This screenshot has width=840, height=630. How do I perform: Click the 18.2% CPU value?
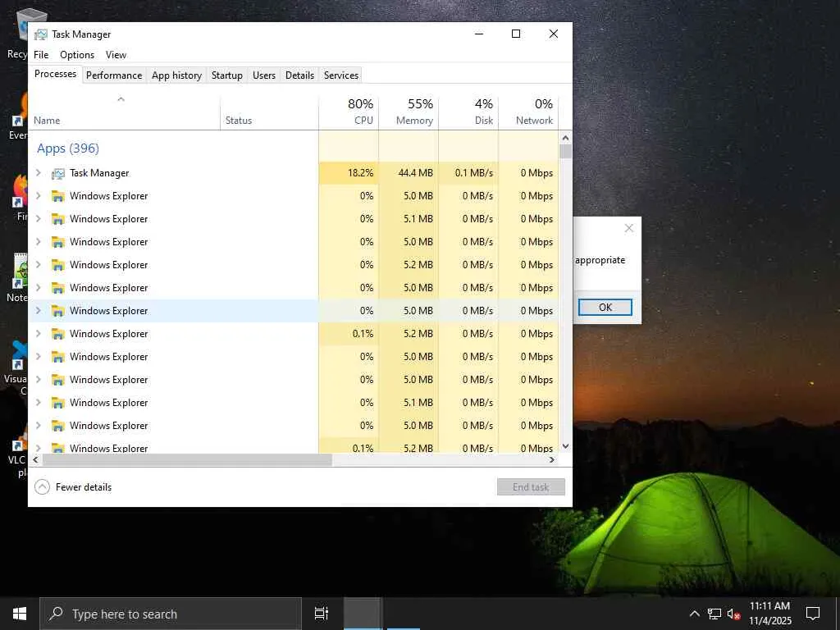tap(361, 173)
